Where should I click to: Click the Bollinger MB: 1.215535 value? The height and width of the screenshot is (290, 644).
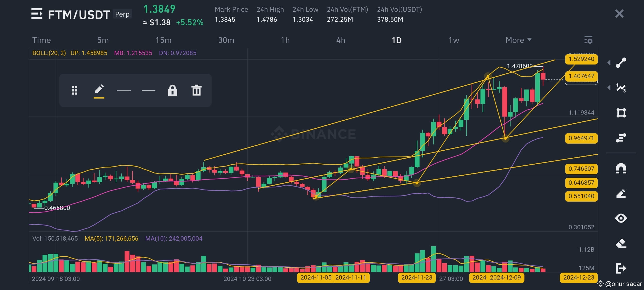[133, 53]
